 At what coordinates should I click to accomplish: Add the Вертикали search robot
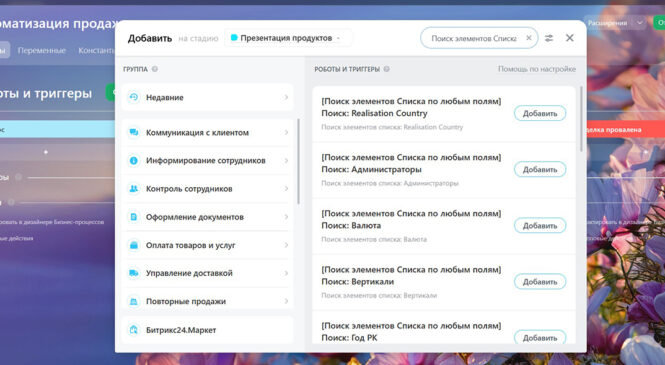[540, 281]
